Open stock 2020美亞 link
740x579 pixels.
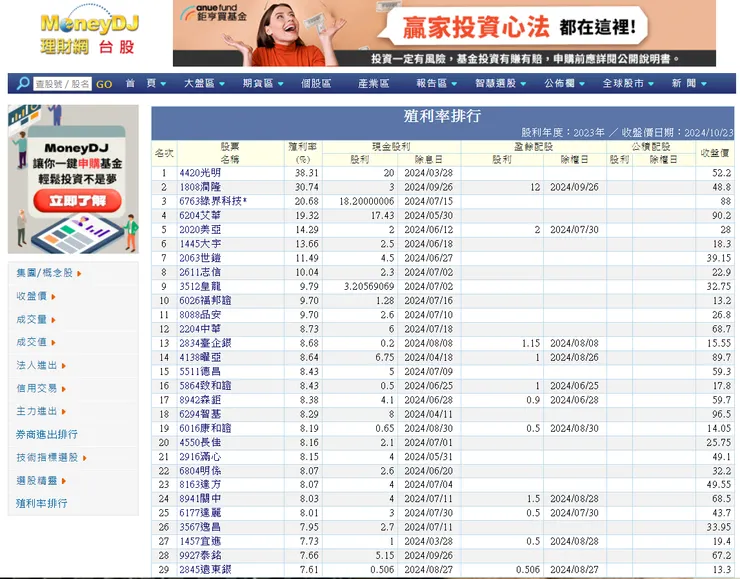[x=200, y=230]
